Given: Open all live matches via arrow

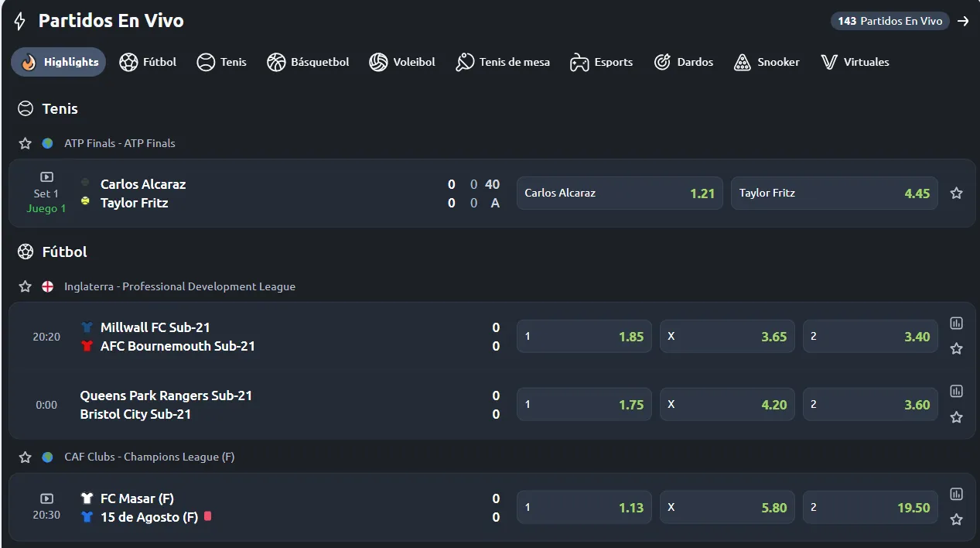Looking at the screenshot, I should tap(963, 21).
